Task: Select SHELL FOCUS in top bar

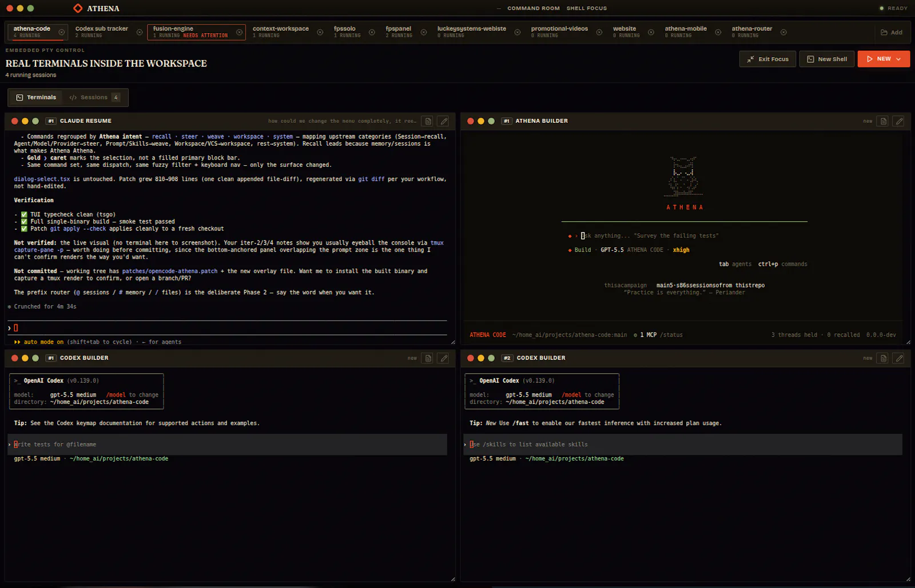Action: point(587,9)
